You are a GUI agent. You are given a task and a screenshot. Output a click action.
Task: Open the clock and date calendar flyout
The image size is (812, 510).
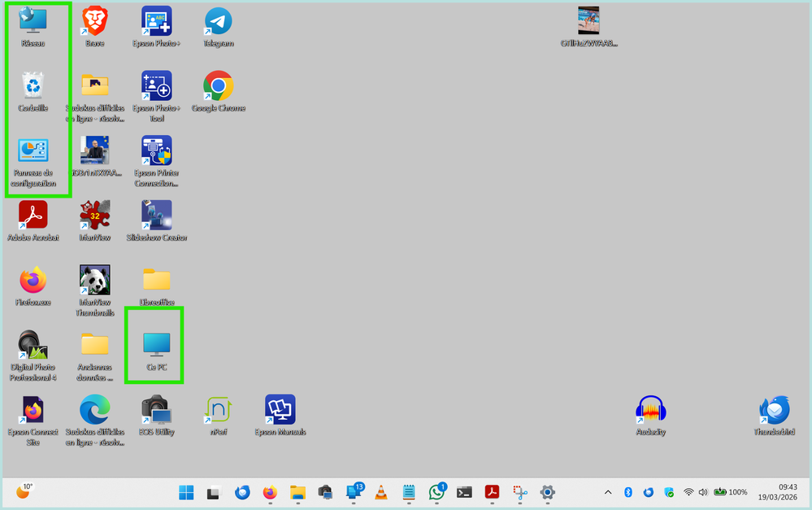point(775,492)
